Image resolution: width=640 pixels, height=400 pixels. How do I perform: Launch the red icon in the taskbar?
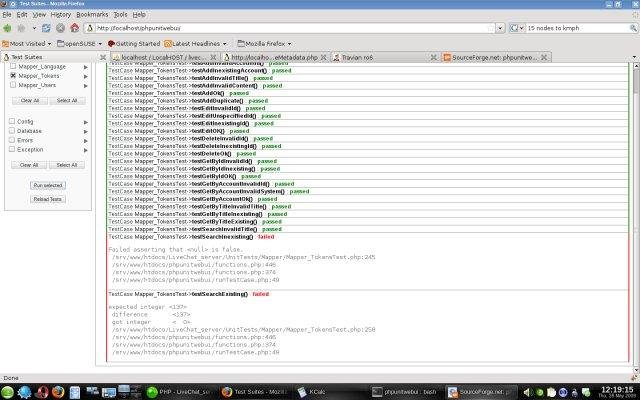42,392
